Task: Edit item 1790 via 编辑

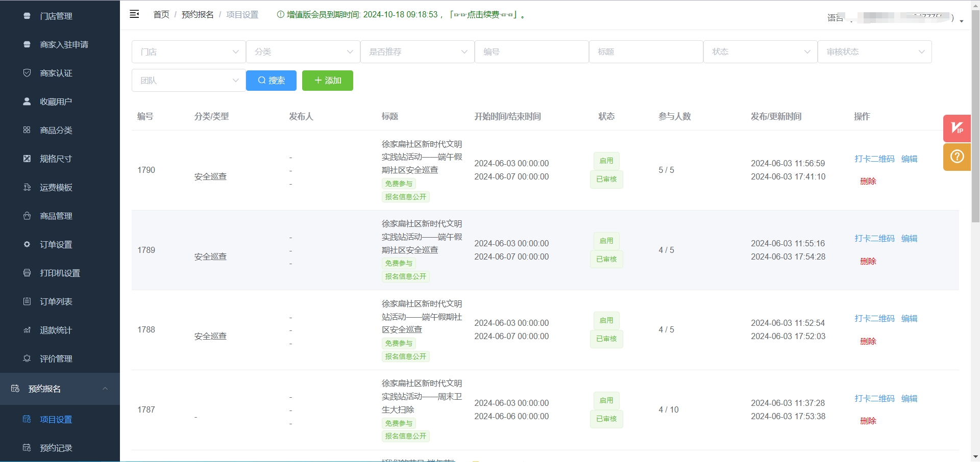Action: [x=909, y=159]
